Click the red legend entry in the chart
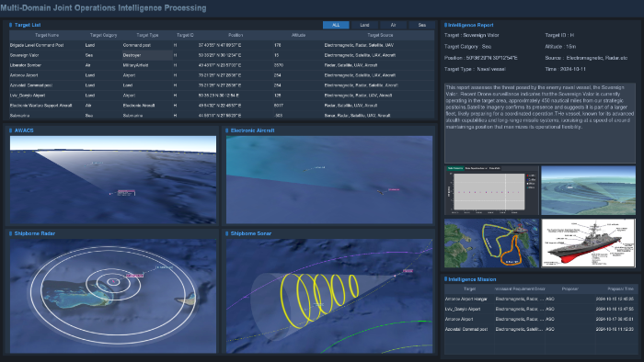Viewport: 644px width, 362px height. [531, 175]
